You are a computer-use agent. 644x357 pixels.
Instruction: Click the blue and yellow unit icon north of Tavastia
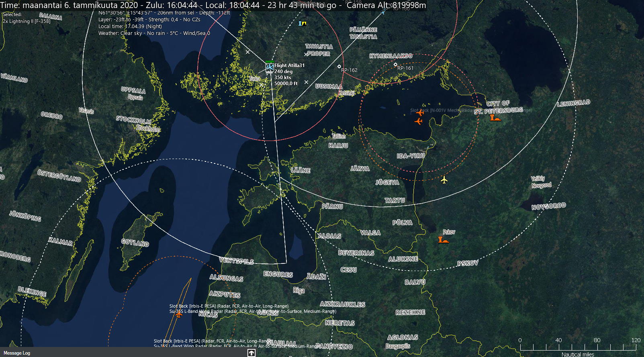pos(303,24)
